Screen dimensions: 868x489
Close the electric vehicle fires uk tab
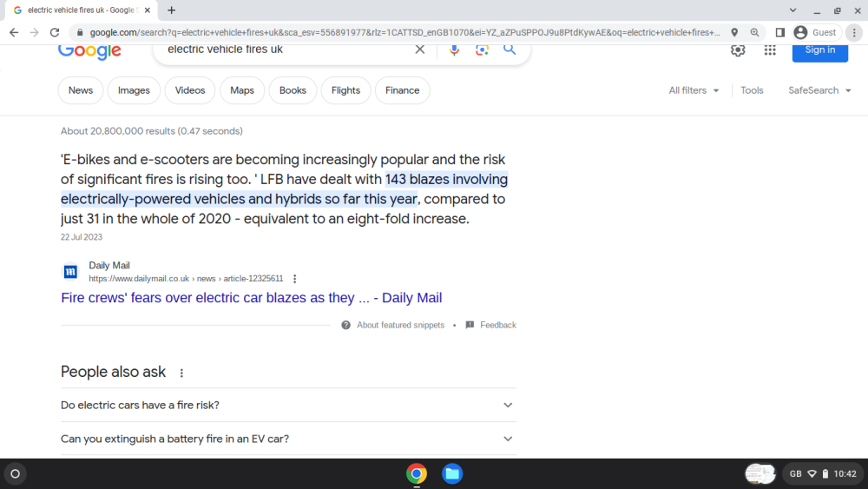pos(148,10)
